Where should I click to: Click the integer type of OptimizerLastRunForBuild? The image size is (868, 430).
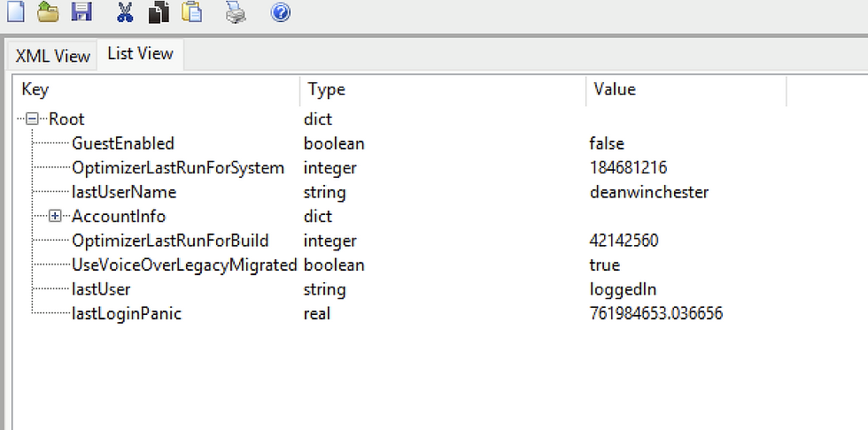(x=329, y=241)
